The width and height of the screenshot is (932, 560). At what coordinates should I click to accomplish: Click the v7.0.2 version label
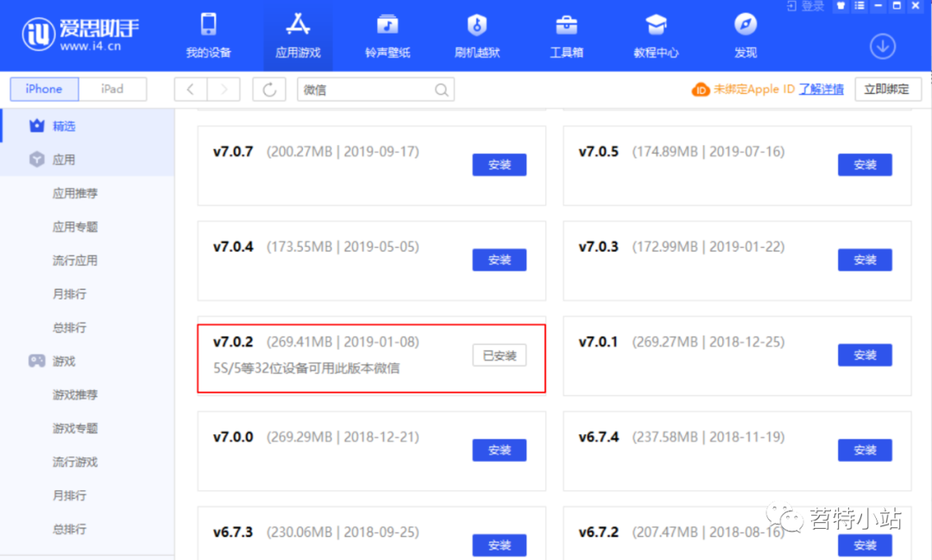point(233,342)
